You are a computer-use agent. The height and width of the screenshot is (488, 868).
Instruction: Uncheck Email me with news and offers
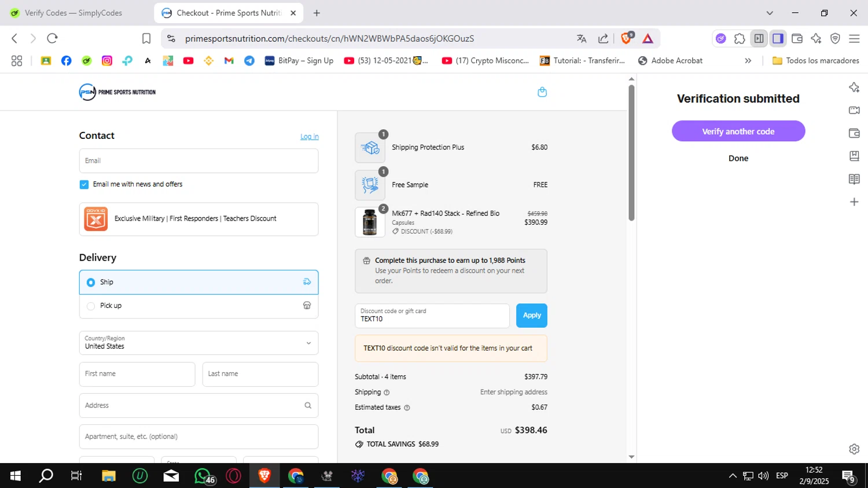click(x=84, y=184)
